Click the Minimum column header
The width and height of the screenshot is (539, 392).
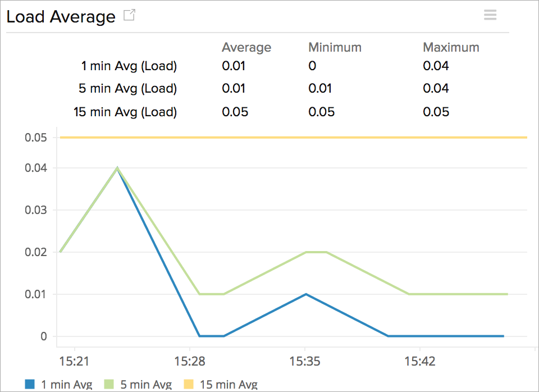(x=335, y=47)
